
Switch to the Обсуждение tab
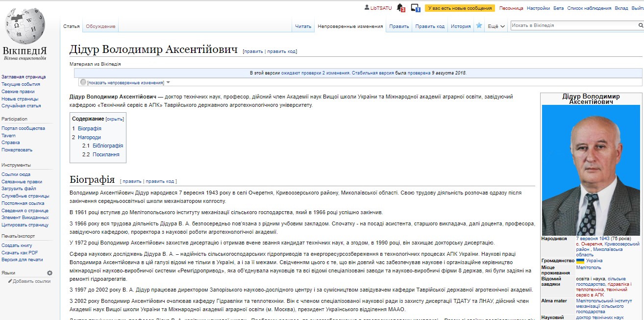(x=100, y=26)
